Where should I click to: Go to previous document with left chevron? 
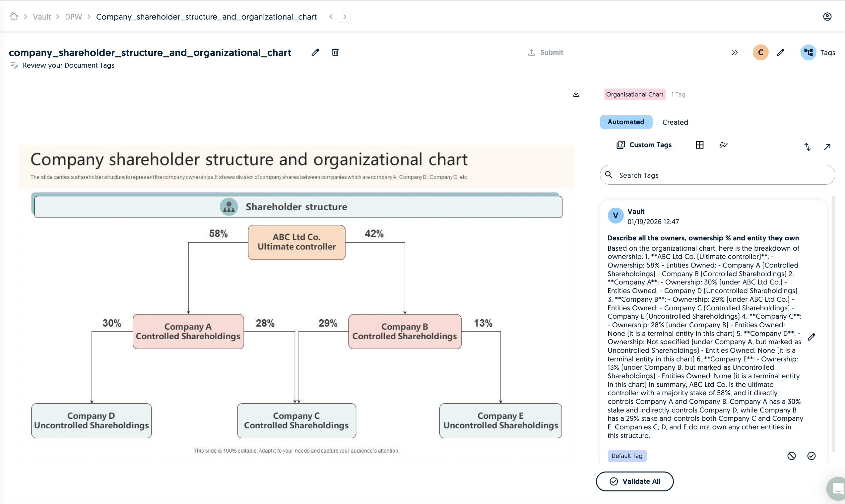(x=331, y=17)
